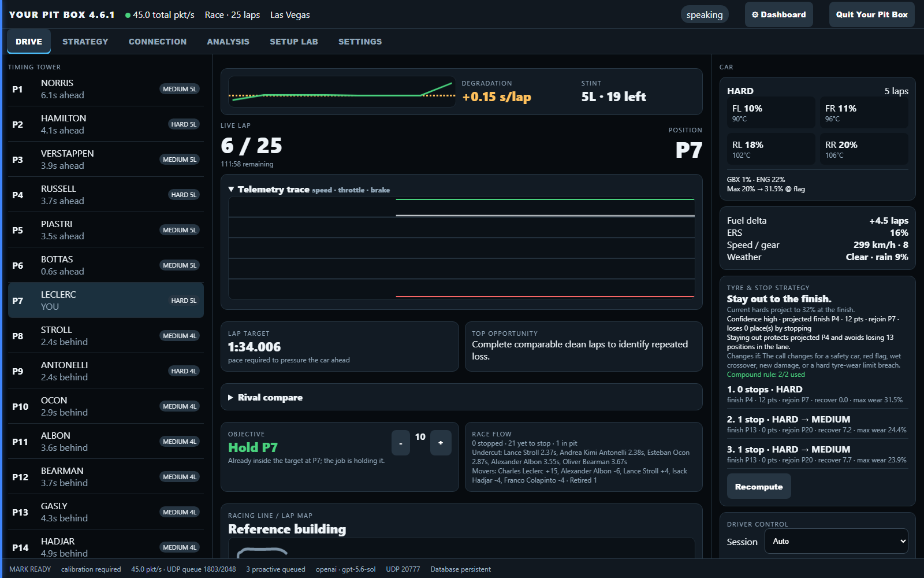Select GASLY P13 row
Screen dimensions: 924x578
[106, 512]
